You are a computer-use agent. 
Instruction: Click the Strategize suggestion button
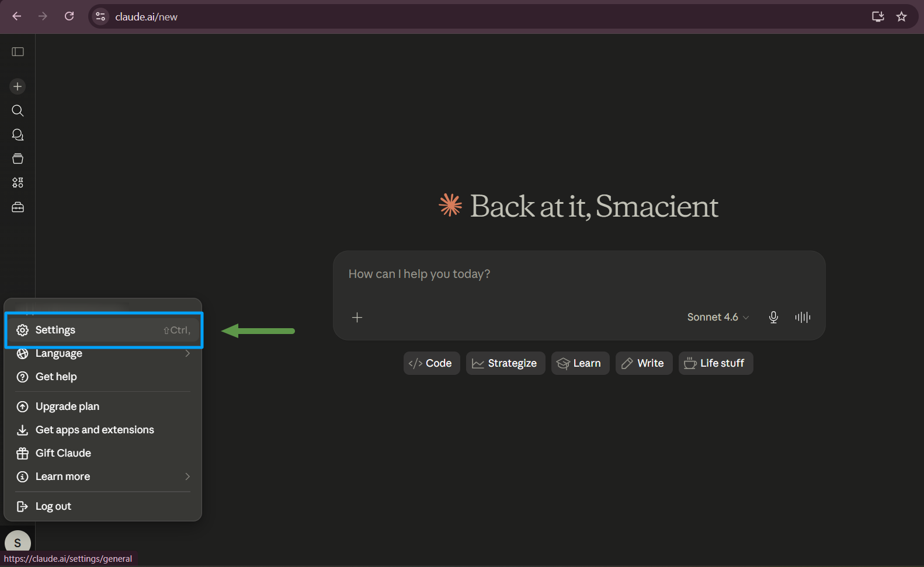506,363
